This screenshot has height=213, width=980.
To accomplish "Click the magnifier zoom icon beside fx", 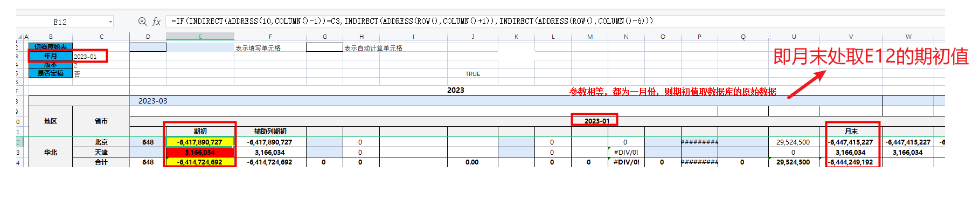I will point(142,22).
